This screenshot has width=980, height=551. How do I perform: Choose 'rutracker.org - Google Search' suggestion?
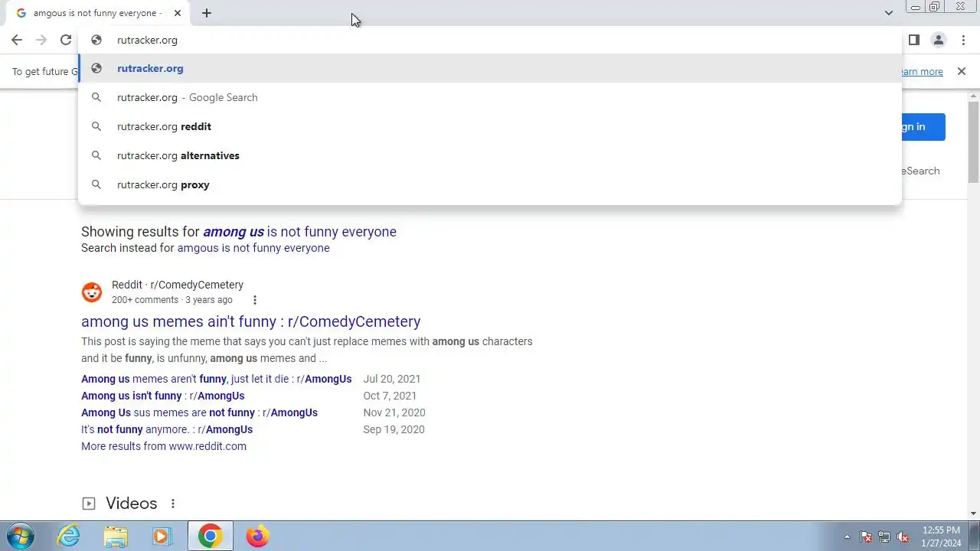(490, 97)
